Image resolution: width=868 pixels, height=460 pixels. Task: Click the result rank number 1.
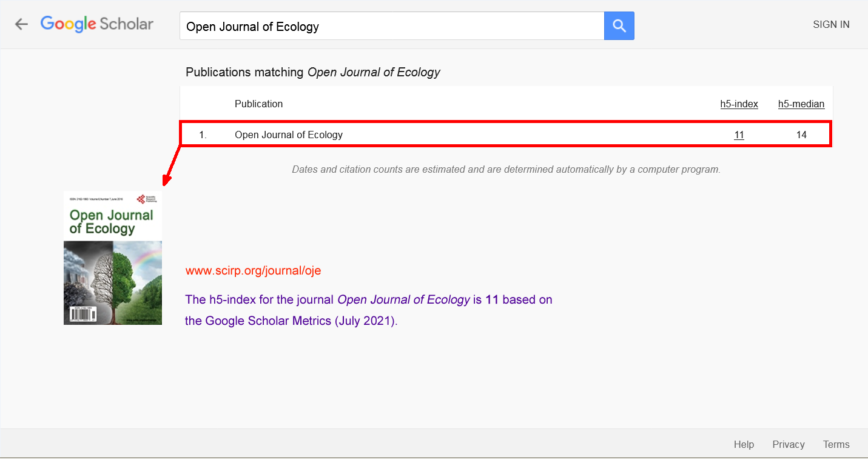[203, 135]
